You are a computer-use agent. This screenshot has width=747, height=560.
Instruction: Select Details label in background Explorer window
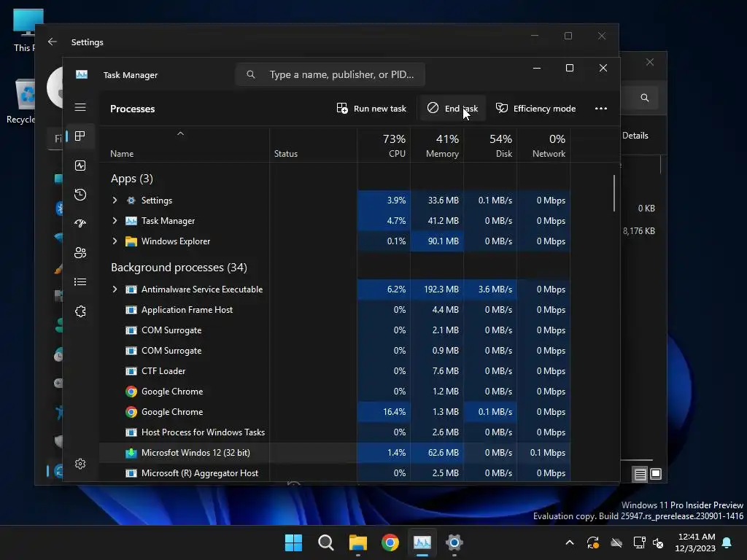coord(635,136)
